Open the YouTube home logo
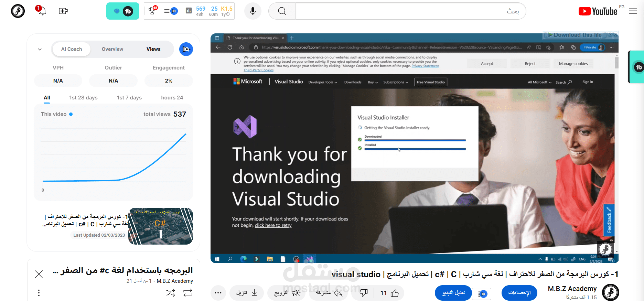The width and height of the screenshot is (644, 301). pos(598,11)
